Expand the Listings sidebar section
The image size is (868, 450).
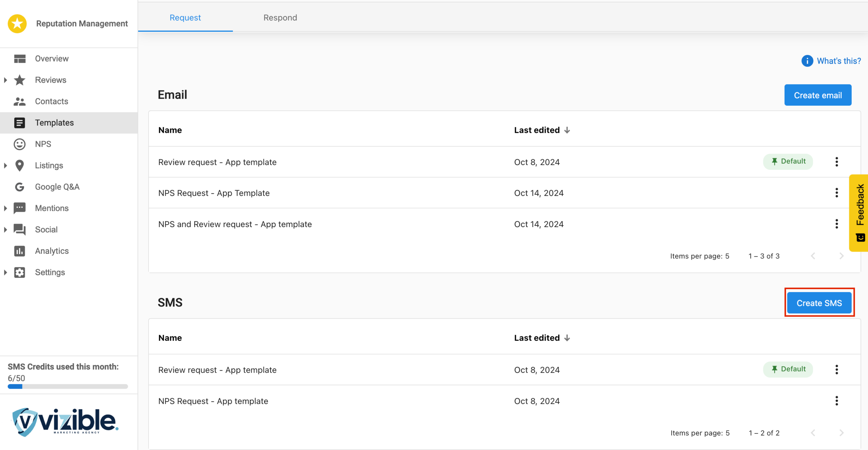click(x=5, y=166)
